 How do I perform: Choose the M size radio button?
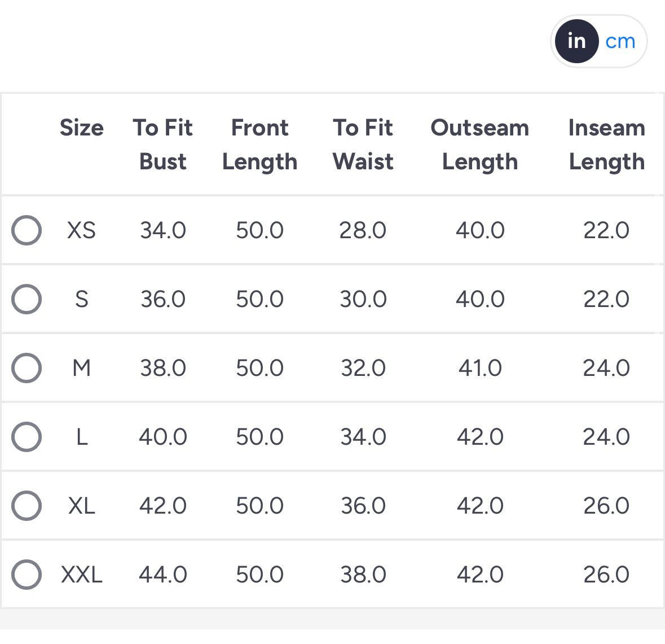[x=27, y=368]
